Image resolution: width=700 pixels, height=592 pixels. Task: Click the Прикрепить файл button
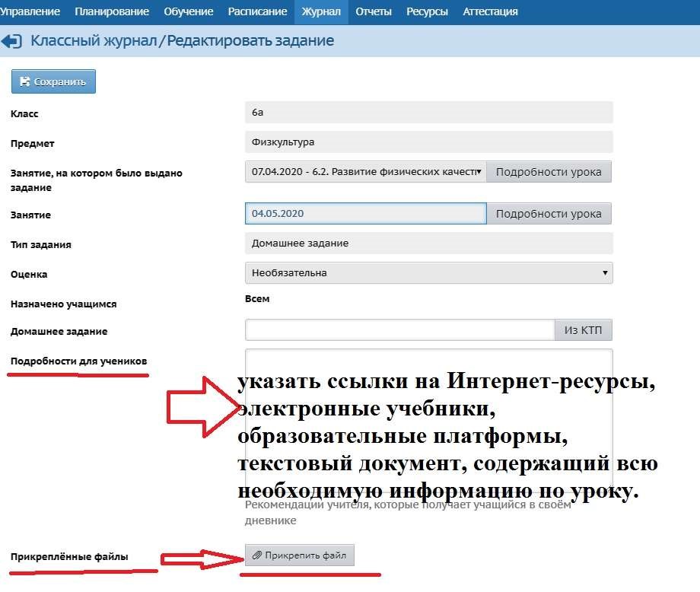[300, 555]
